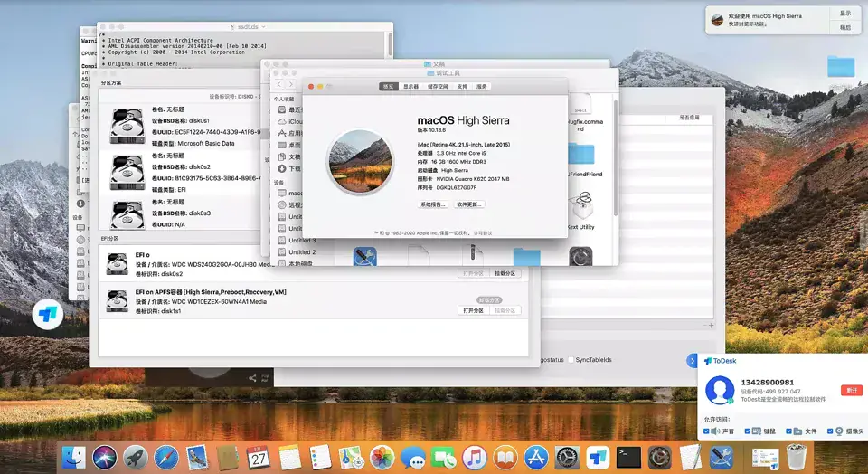The width and height of the screenshot is (868, 474).
Task: Uncheck ToDesk 键盘 keyboard permission
Action: coord(748,431)
